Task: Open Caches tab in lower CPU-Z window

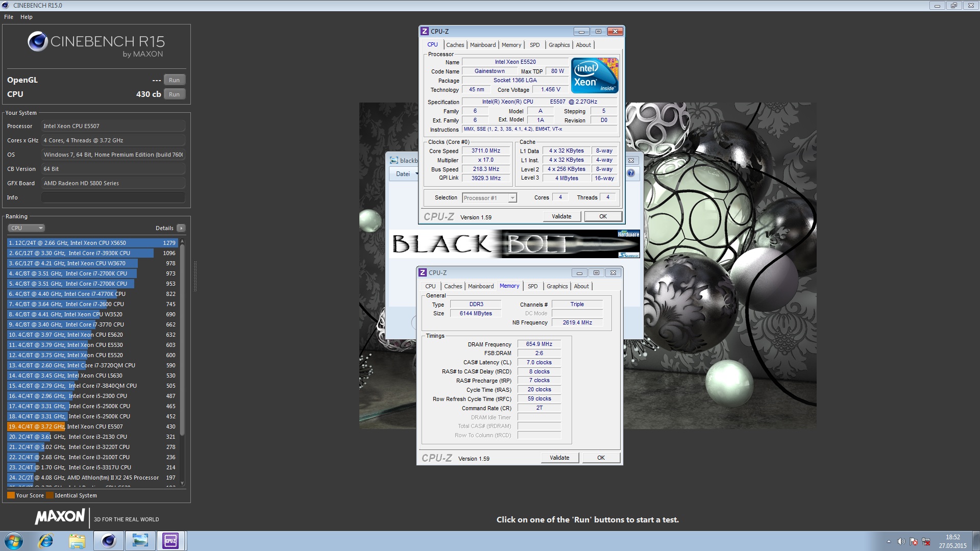Action: tap(453, 286)
